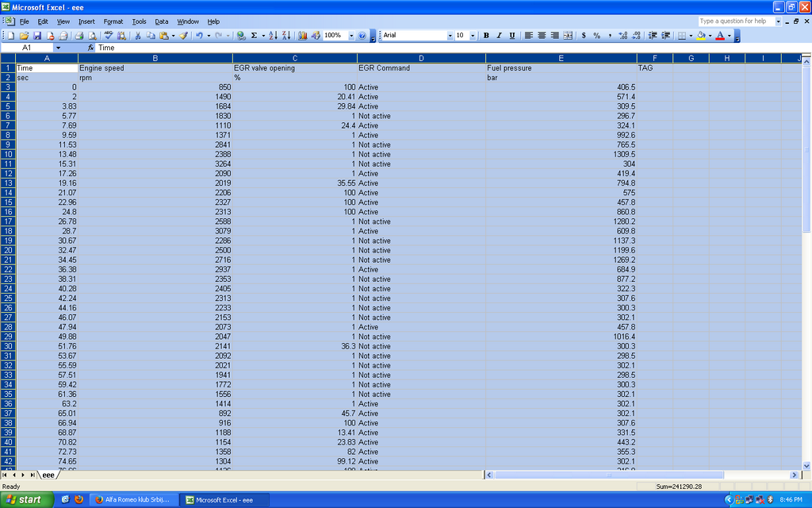Apply red font color button
Image resolution: width=812 pixels, height=508 pixels.
[x=720, y=35]
